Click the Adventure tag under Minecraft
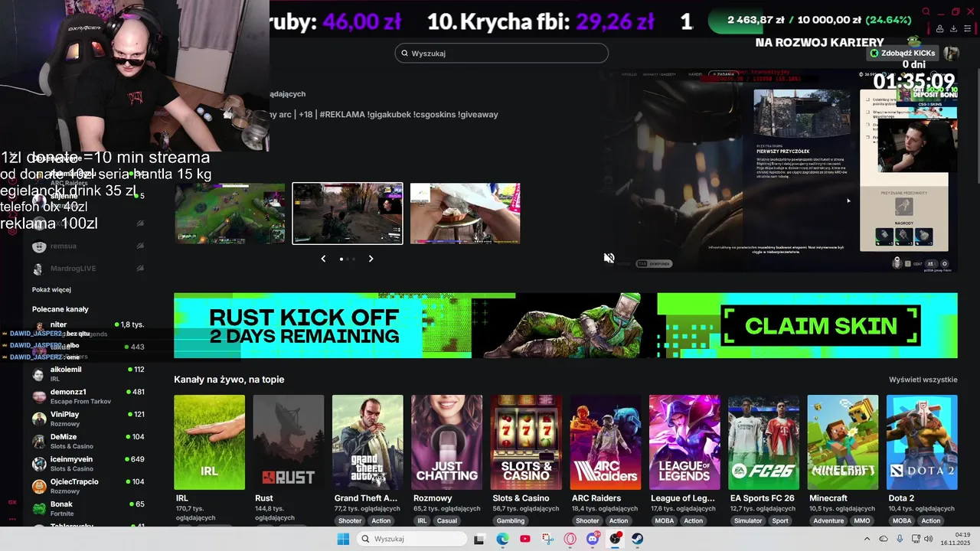The height and width of the screenshot is (551, 980). 828,520
